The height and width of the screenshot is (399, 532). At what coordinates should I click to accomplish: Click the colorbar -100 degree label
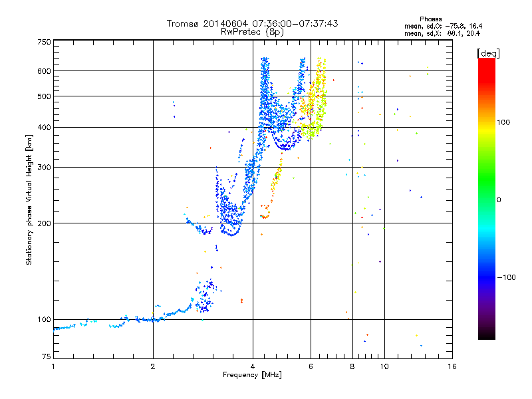tap(507, 277)
